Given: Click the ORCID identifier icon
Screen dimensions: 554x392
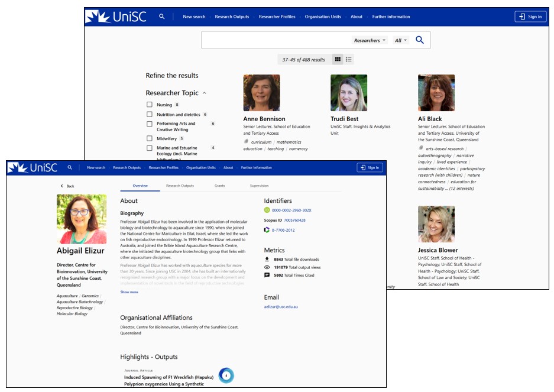Looking at the screenshot, I should point(267,210).
